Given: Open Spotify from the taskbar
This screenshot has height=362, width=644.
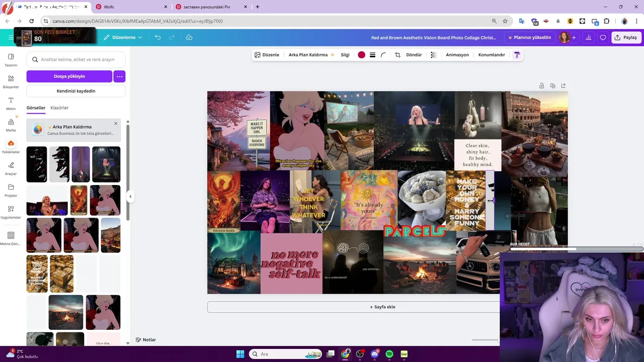Looking at the screenshot, I should 389,354.
